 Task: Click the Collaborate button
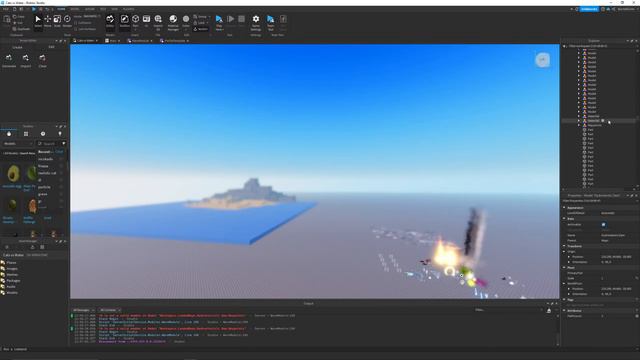pos(589,9)
